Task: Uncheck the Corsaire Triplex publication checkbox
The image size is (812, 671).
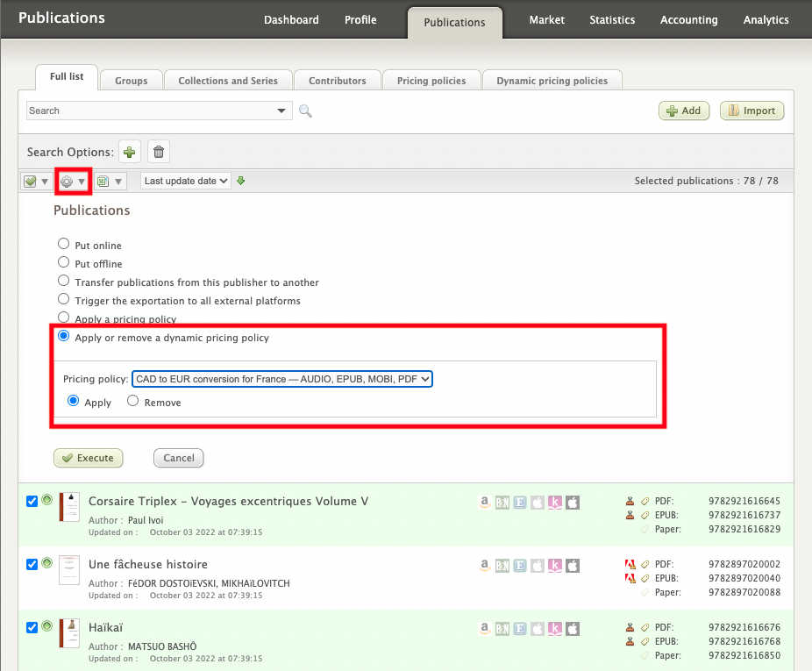Action: pos(32,501)
